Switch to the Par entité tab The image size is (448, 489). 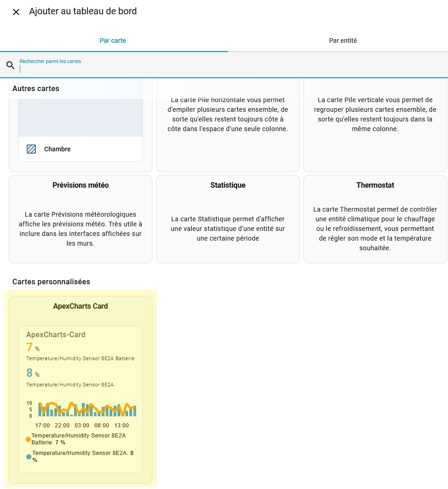pyautogui.click(x=343, y=40)
